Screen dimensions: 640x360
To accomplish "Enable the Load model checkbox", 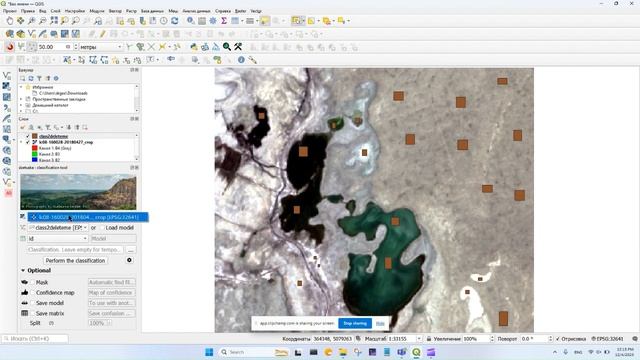I will (102, 228).
